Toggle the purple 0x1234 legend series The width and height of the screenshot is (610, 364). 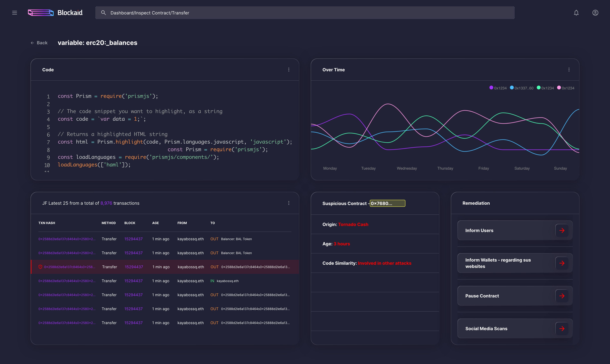(x=498, y=88)
